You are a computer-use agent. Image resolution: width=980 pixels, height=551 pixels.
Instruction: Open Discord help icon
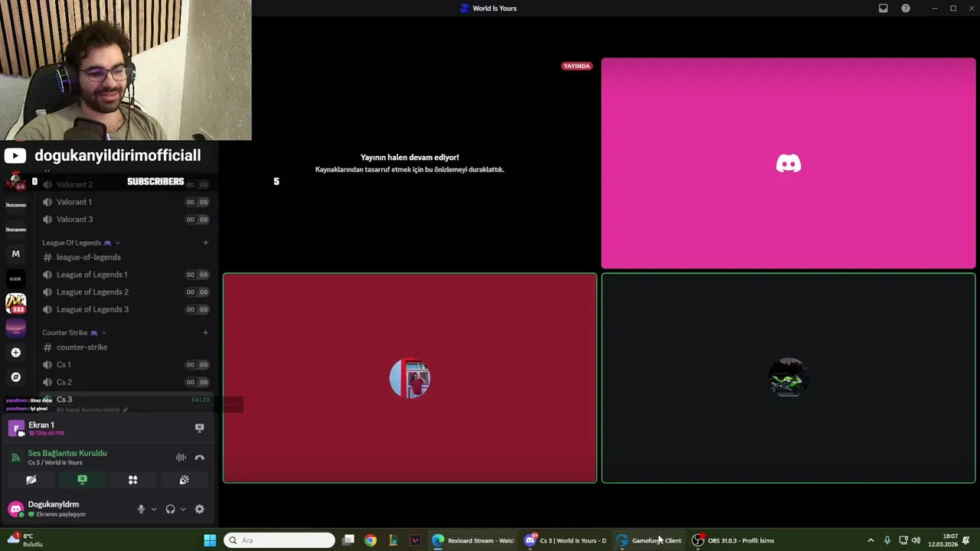click(906, 8)
